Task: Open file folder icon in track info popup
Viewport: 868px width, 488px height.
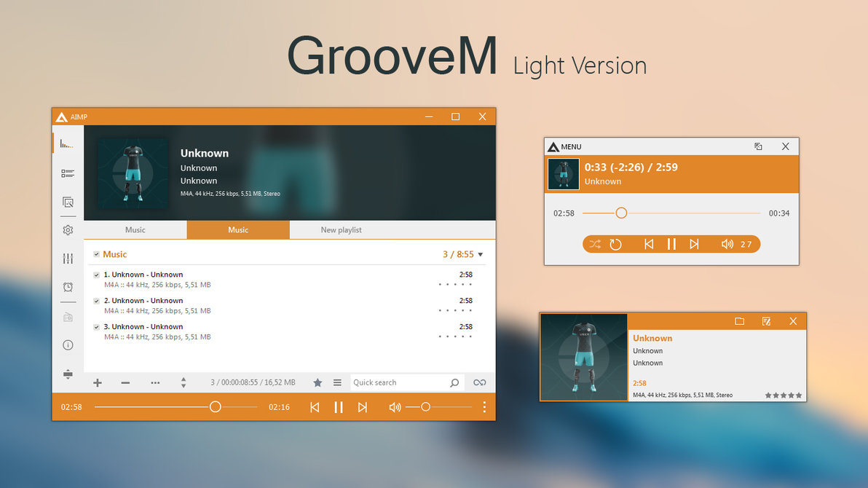Action: pos(740,321)
